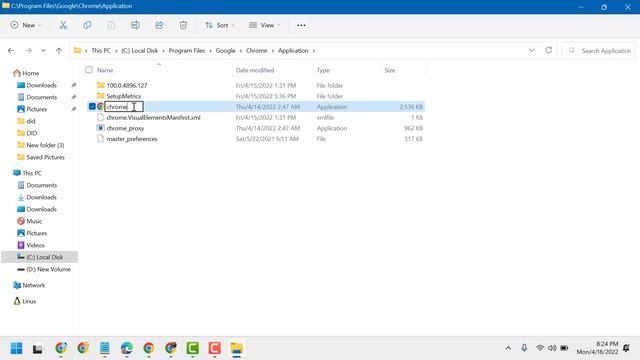Select Music under This PC
This screenshot has width=640, height=360.
29,221
